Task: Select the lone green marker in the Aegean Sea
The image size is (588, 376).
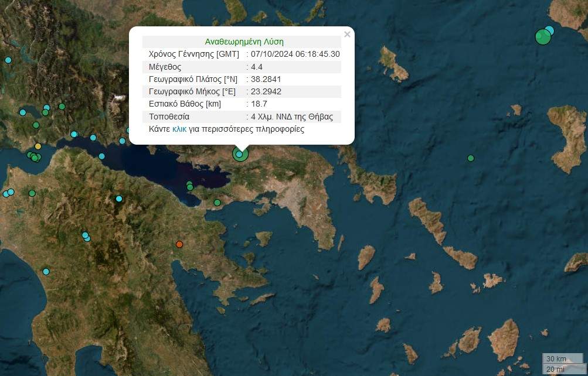Action: pos(471,158)
